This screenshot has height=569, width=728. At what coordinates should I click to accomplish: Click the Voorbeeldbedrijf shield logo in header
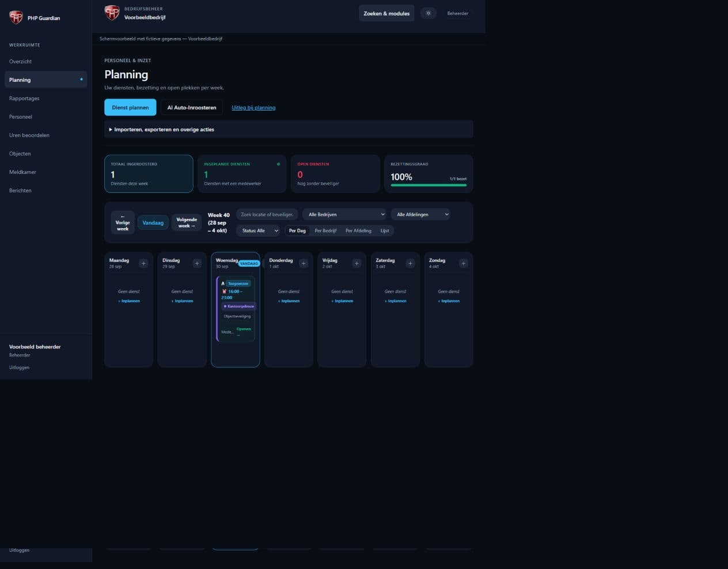click(112, 12)
